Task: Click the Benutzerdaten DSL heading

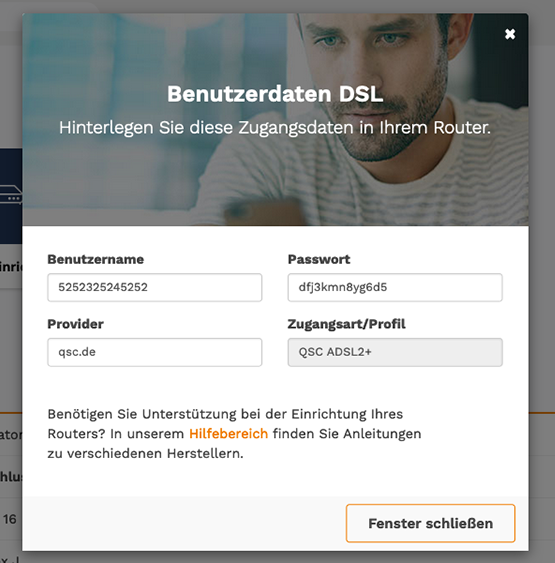Action: click(275, 94)
